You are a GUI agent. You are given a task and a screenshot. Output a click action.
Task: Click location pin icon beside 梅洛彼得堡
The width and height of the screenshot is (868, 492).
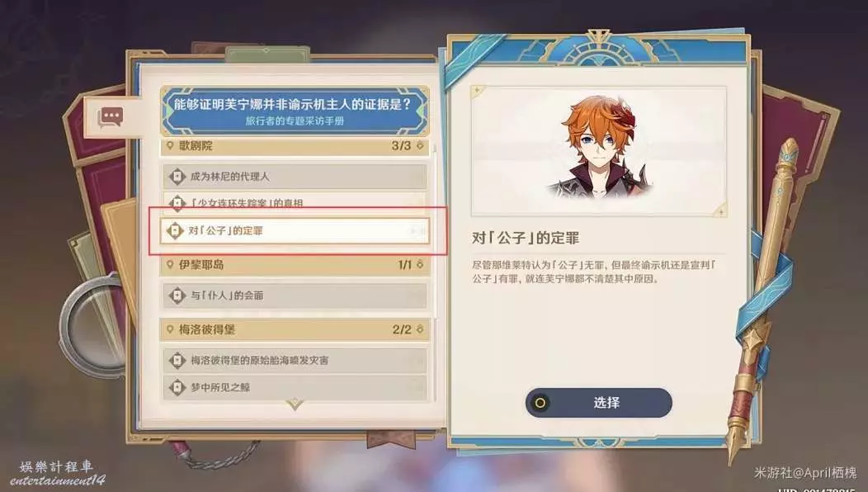[x=170, y=329]
